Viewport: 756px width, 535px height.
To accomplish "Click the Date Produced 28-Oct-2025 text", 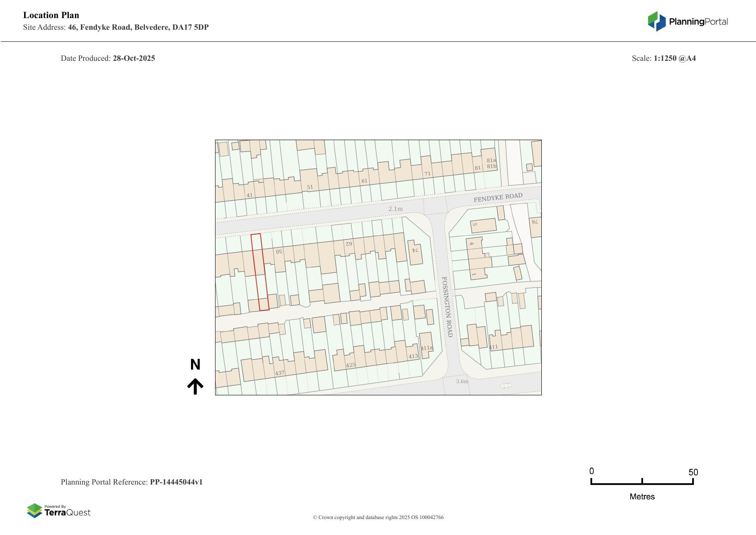I will pos(108,58).
